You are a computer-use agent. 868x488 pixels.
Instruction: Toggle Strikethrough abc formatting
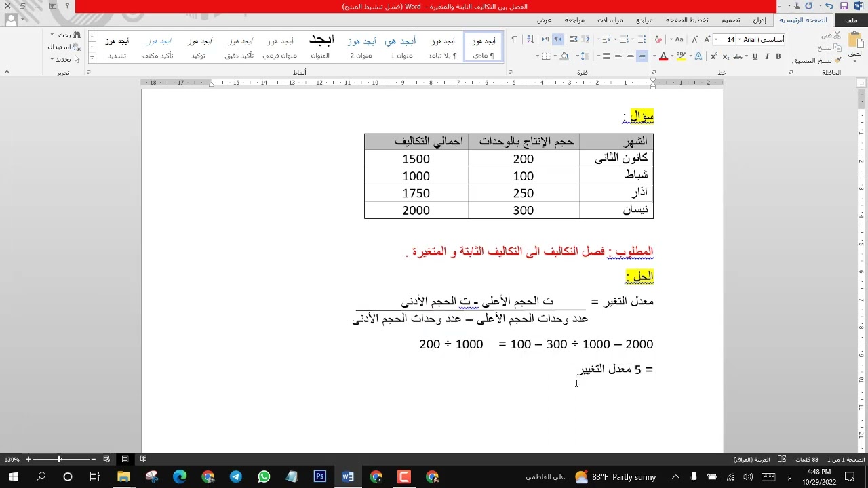[x=737, y=56]
